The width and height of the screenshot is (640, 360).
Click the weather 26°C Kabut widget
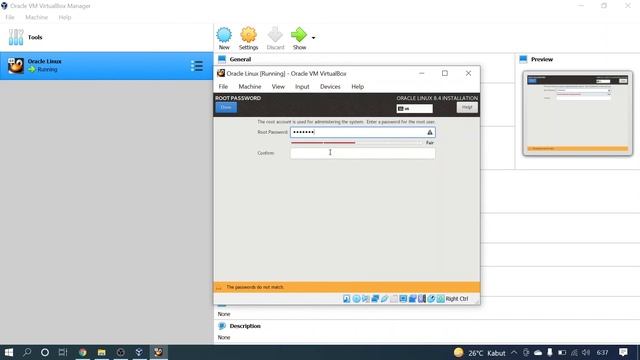tap(480, 353)
